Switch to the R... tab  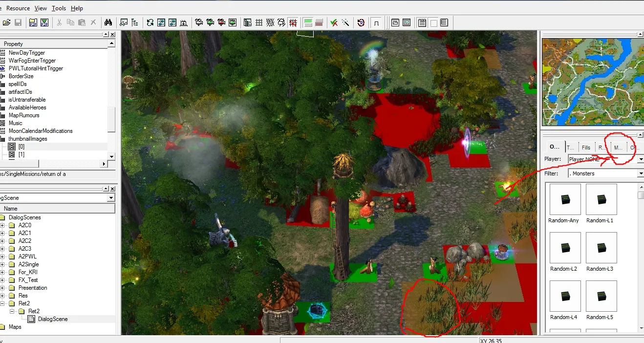(x=602, y=147)
